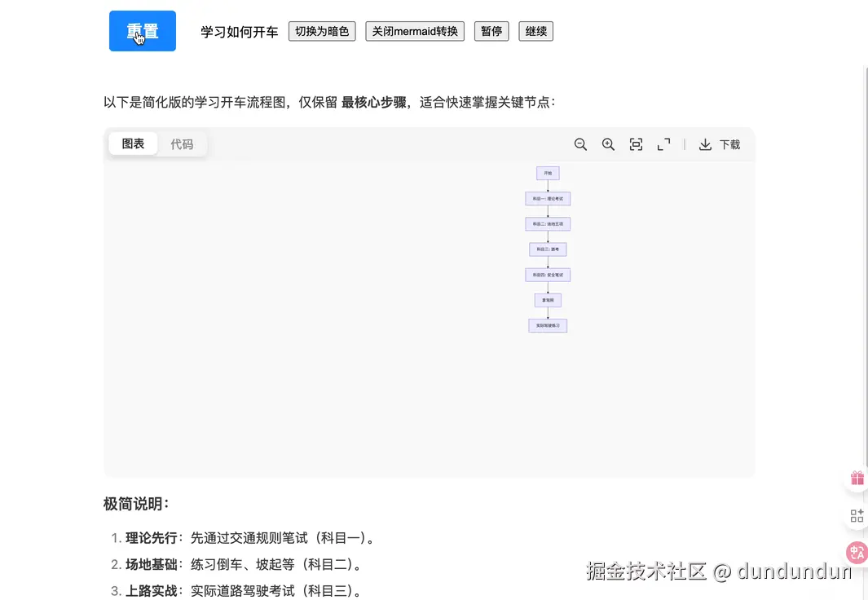
Task: Click the pink gift icon at right edge
Action: [857, 478]
